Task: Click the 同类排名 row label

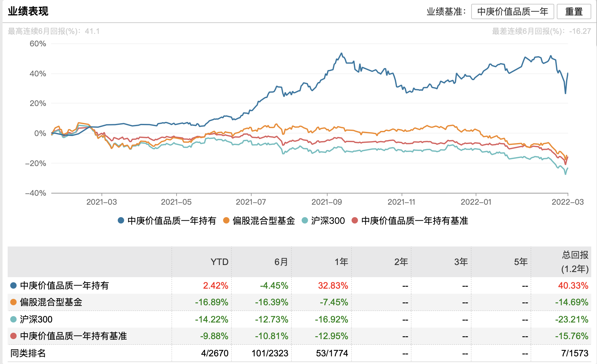Action: click(x=28, y=353)
